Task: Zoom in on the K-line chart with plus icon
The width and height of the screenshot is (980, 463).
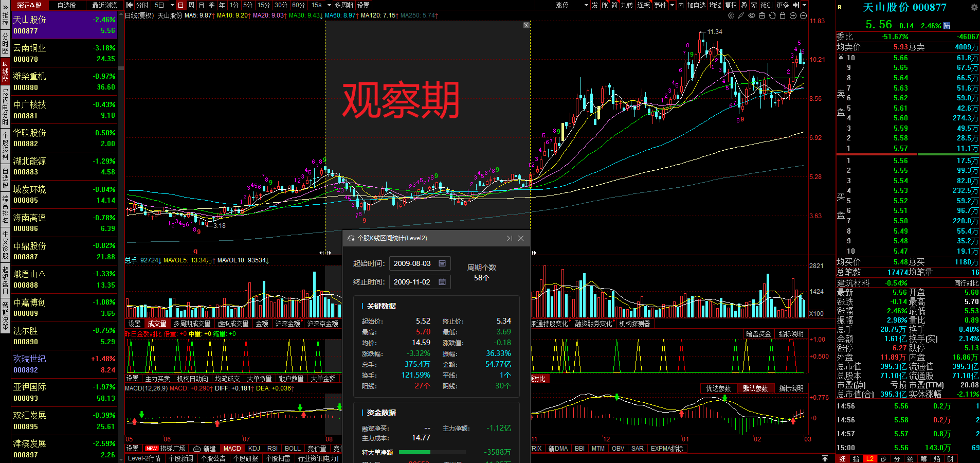Action: click(793, 16)
